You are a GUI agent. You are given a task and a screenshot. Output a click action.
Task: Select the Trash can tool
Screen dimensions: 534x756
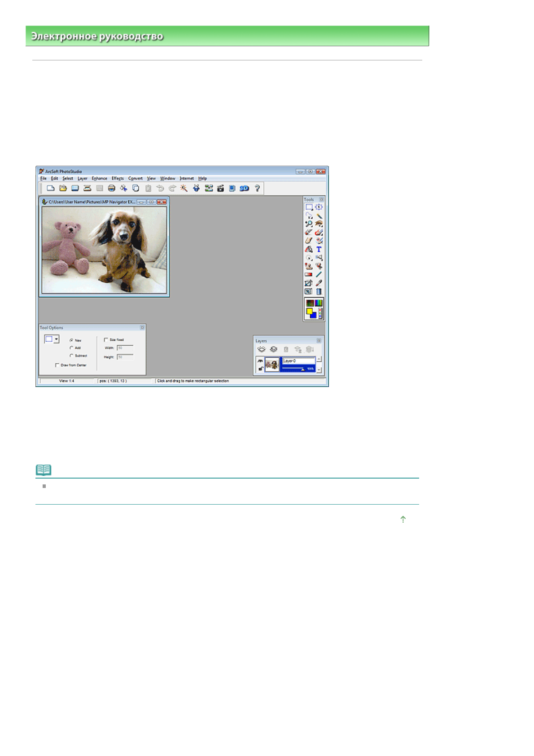coord(319,291)
